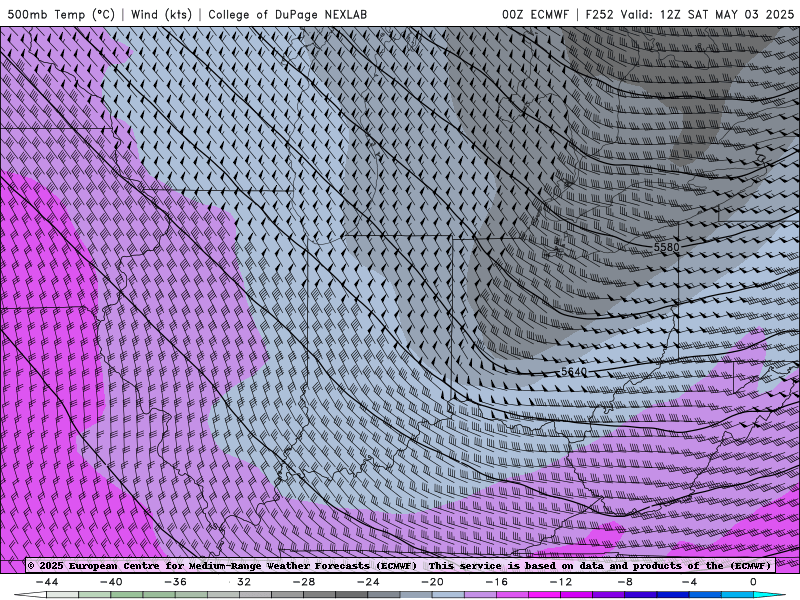Click the -4 color scale label

[x=689, y=582]
